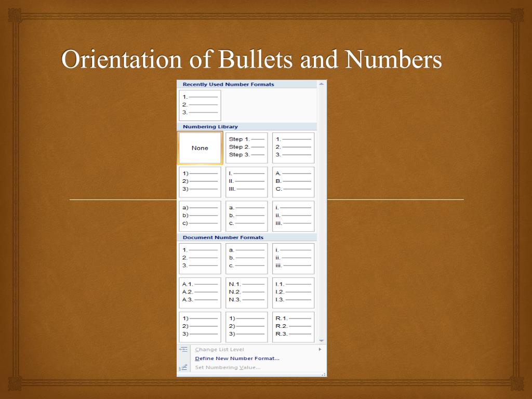The image size is (532, 399).
Task: Click the Change List Level indent icon
Action: point(183,349)
